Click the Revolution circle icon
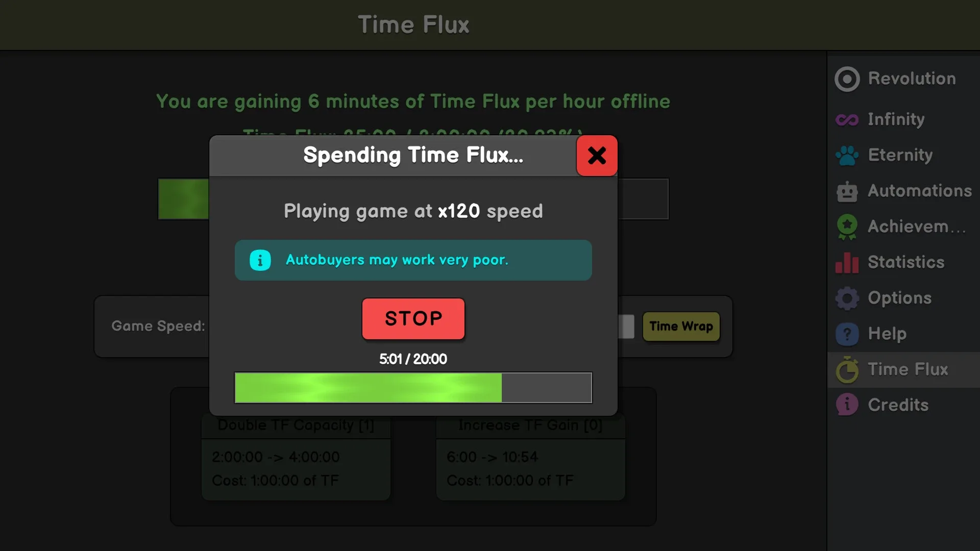The width and height of the screenshot is (980, 551). click(847, 79)
